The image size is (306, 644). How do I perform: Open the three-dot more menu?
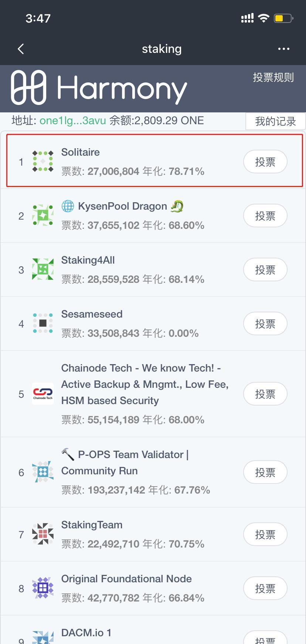pyautogui.click(x=283, y=49)
